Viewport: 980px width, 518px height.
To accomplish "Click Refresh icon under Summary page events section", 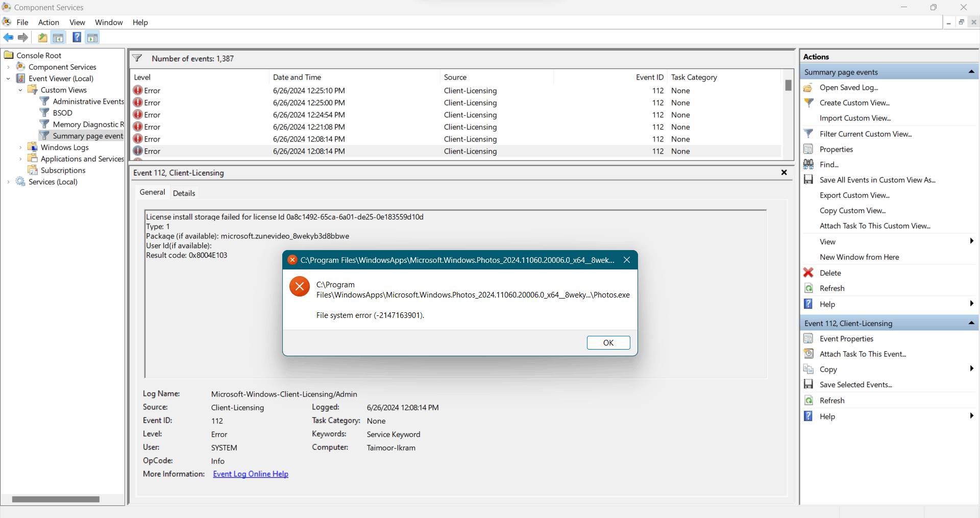I will pos(808,288).
